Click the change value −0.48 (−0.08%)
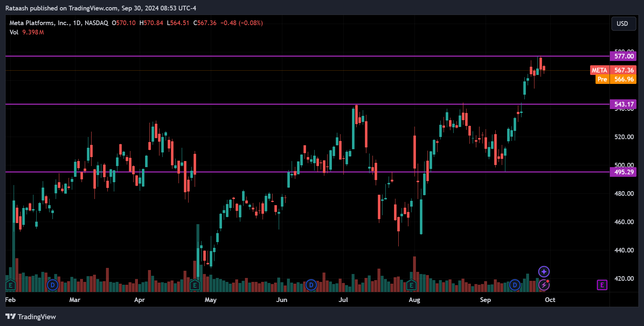 (242, 23)
